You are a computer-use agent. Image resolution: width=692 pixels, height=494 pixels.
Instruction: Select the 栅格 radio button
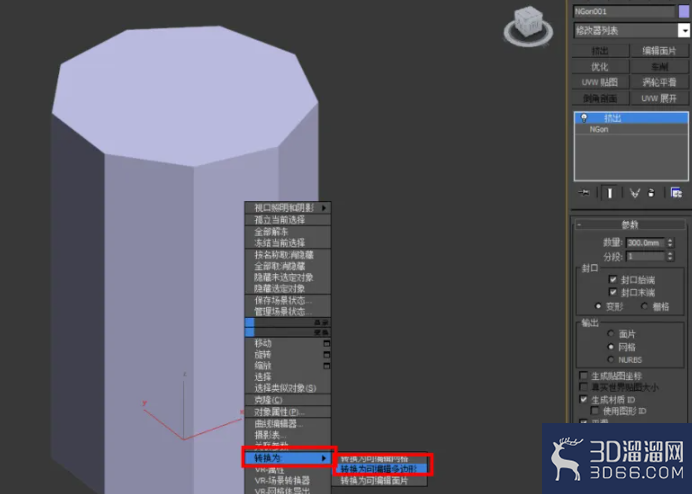coord(644,306)
